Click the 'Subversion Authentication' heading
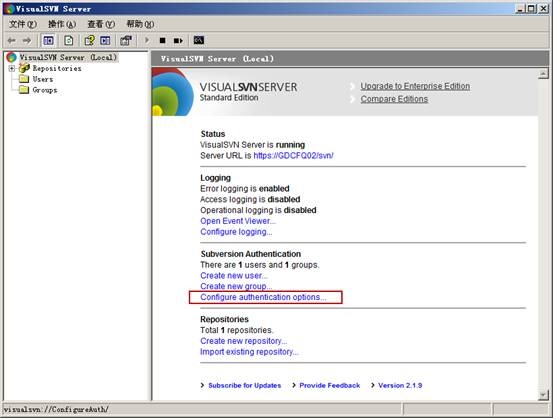Viewport: 553px width, 418px height. click(x=251, y=254)
